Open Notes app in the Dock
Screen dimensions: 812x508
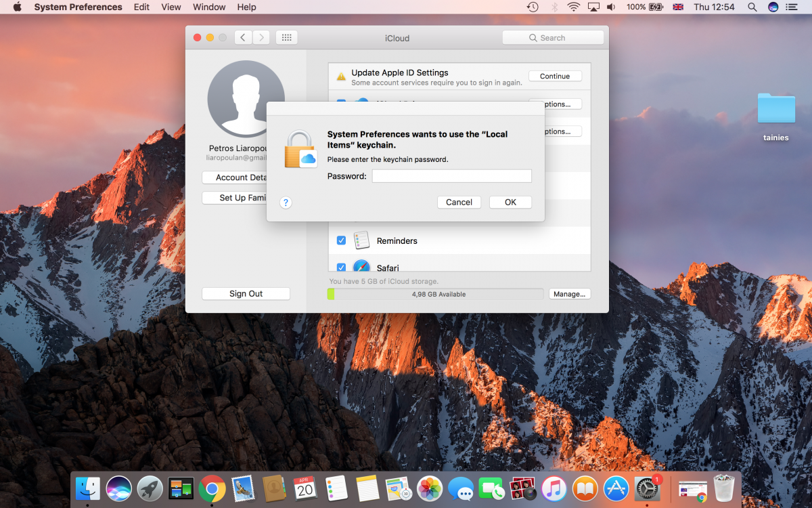[367, 488]
